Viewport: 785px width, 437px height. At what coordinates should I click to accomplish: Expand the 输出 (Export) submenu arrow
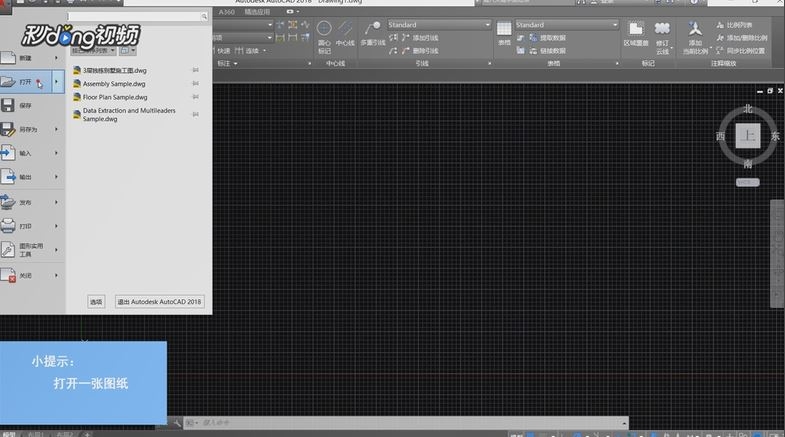[x=56, y=177]
